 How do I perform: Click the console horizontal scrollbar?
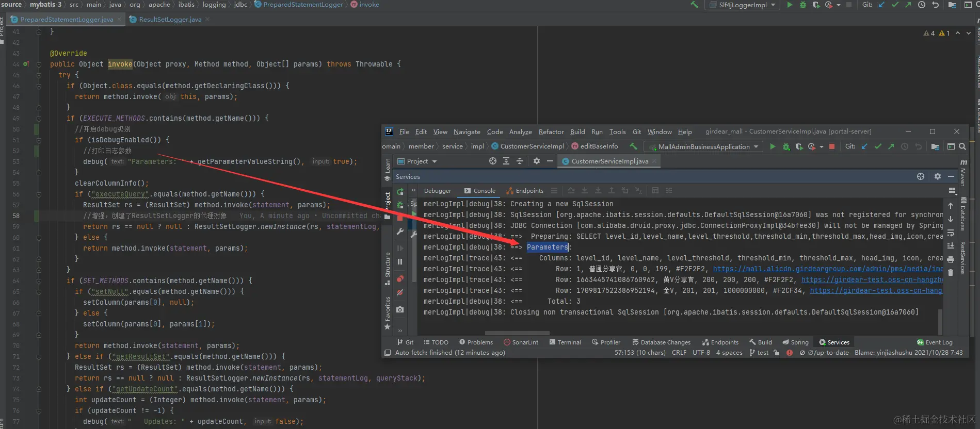tap(517, 333)
